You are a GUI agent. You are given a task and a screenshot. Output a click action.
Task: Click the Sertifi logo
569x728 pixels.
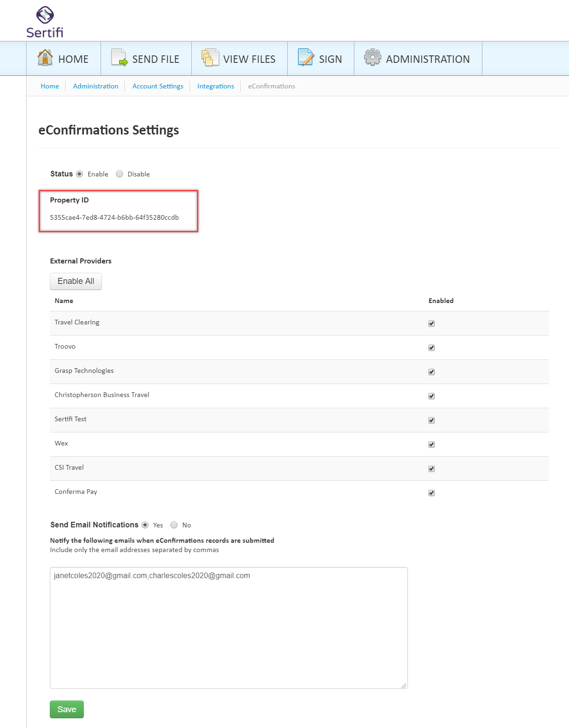point(45,22)
